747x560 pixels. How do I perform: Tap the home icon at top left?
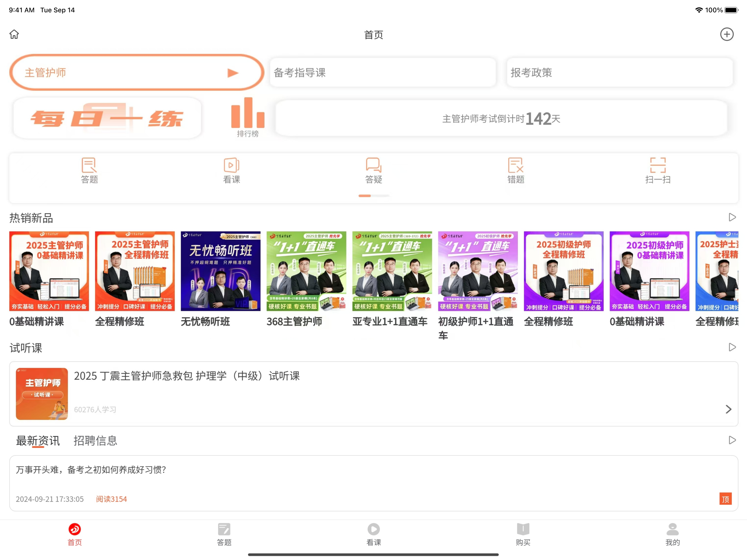[14, 34]
